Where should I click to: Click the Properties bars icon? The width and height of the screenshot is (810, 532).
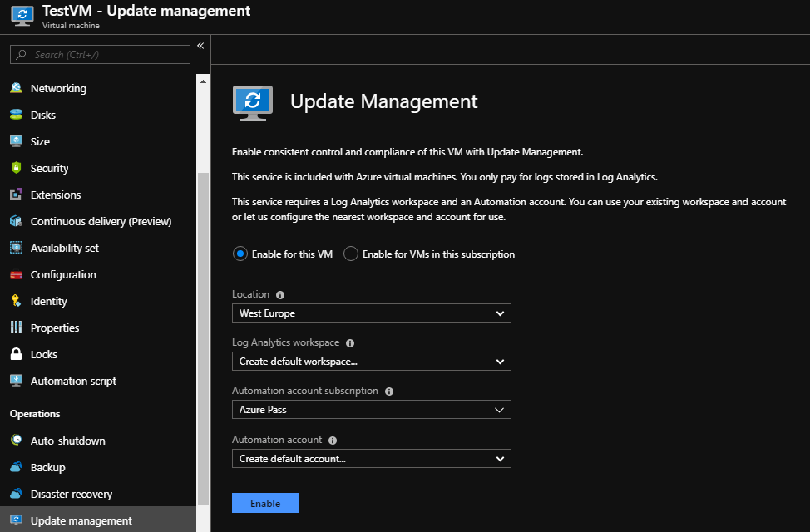16,328
